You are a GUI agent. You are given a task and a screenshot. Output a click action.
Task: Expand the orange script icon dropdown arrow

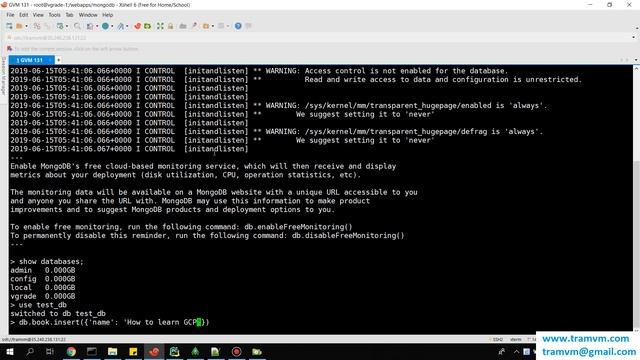(x=213, y=26)
